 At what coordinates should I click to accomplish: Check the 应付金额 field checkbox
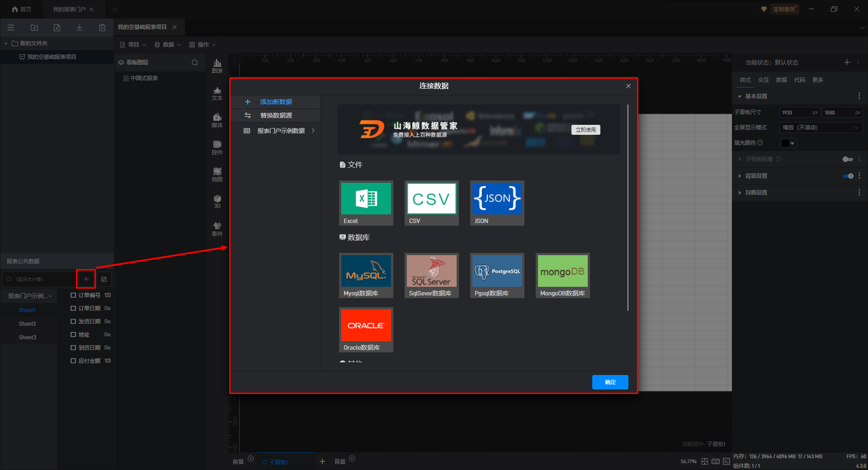(x=73, y=361)
